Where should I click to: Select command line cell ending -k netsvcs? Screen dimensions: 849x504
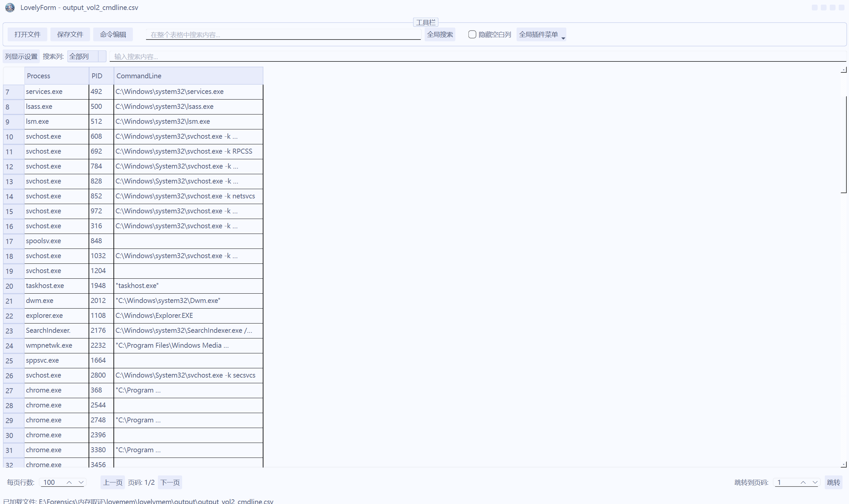click(188, 196)
